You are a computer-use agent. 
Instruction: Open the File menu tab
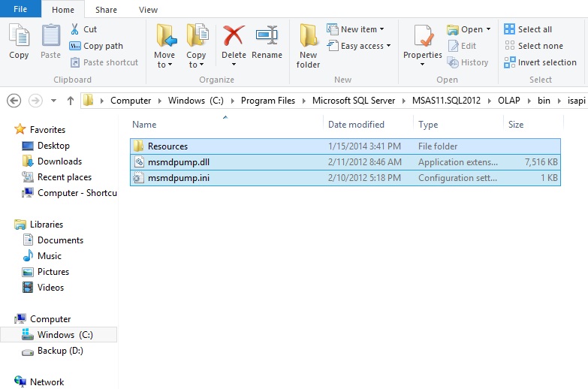20,9
